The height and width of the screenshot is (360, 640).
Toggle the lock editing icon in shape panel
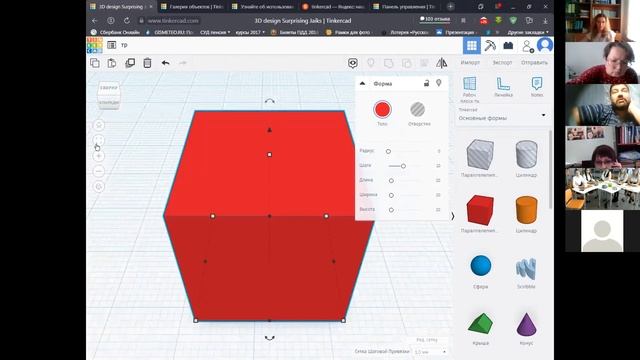point(427,83)
